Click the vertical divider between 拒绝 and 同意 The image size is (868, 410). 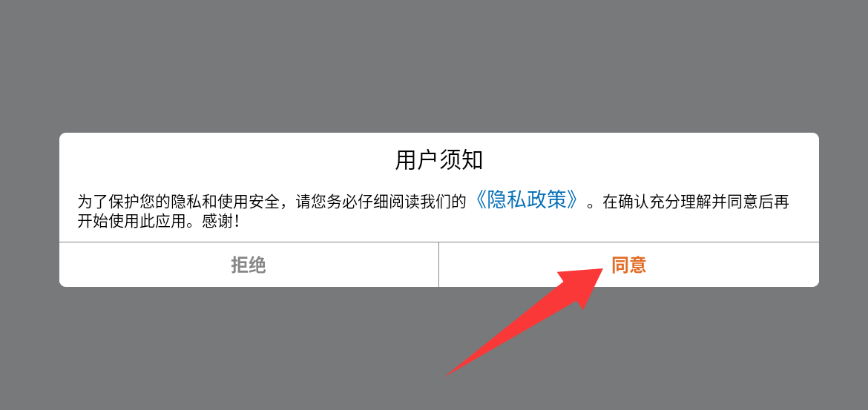[439, 265]
